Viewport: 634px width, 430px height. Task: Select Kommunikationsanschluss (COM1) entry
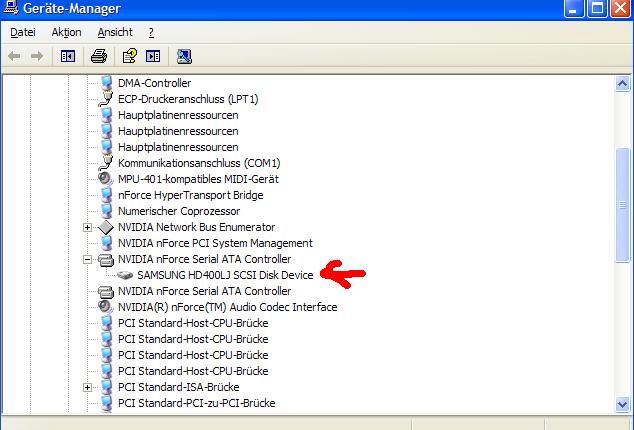pos(199,163)
